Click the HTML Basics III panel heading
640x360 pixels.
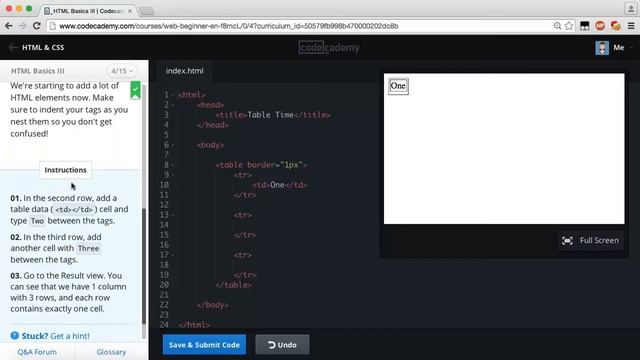coord(38,71)
